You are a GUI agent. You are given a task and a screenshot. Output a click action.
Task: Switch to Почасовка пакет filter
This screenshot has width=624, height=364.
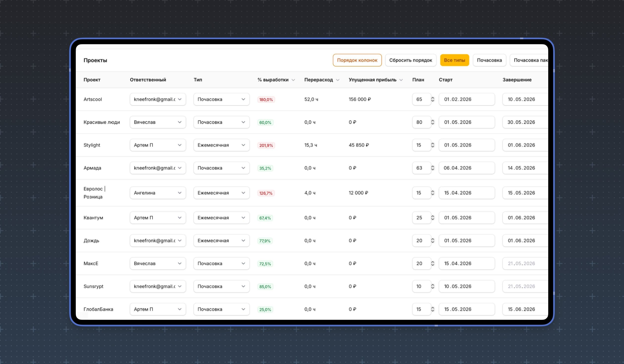(529, 60)
